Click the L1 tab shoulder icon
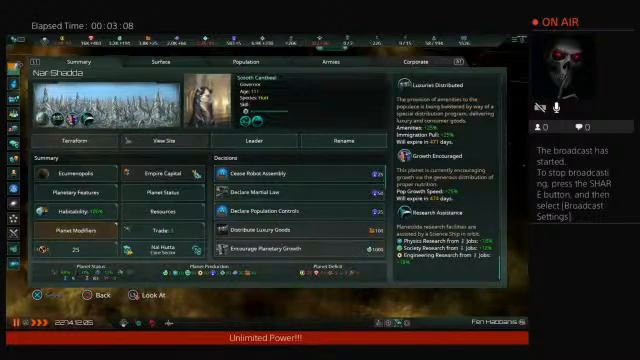The image size is (640, 360). click(x=35, y=62)
